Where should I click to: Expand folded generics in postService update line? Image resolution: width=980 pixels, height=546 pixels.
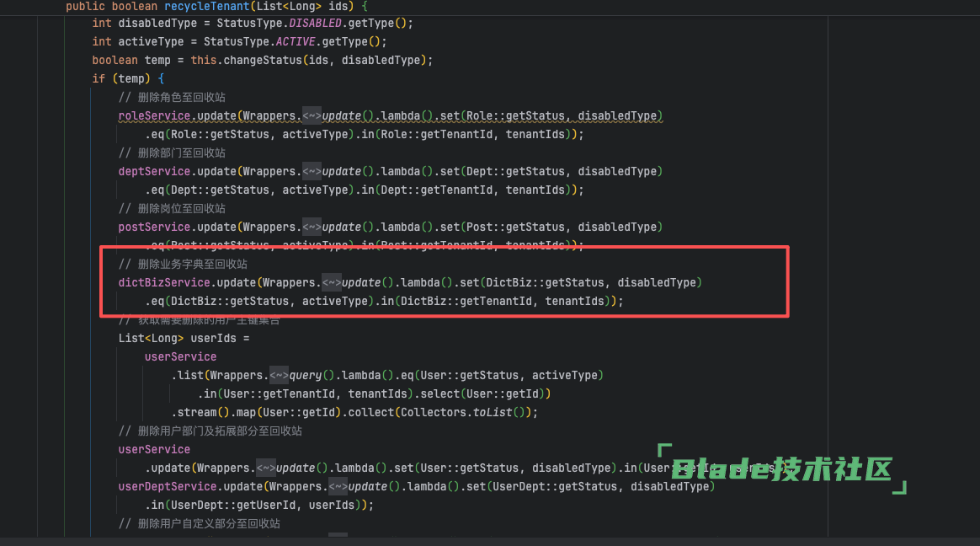coord(312,227)
